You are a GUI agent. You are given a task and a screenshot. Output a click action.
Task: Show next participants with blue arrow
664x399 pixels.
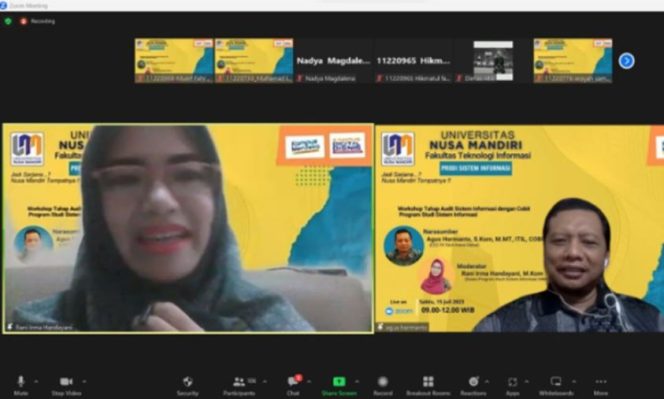[x=626, y=61]
